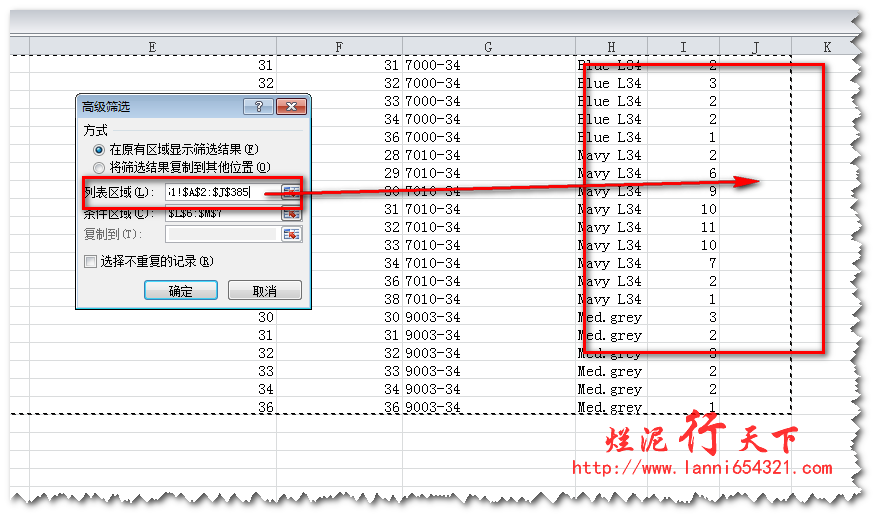
Task: Click the help question mark button
Action: (x=258, y=107)
